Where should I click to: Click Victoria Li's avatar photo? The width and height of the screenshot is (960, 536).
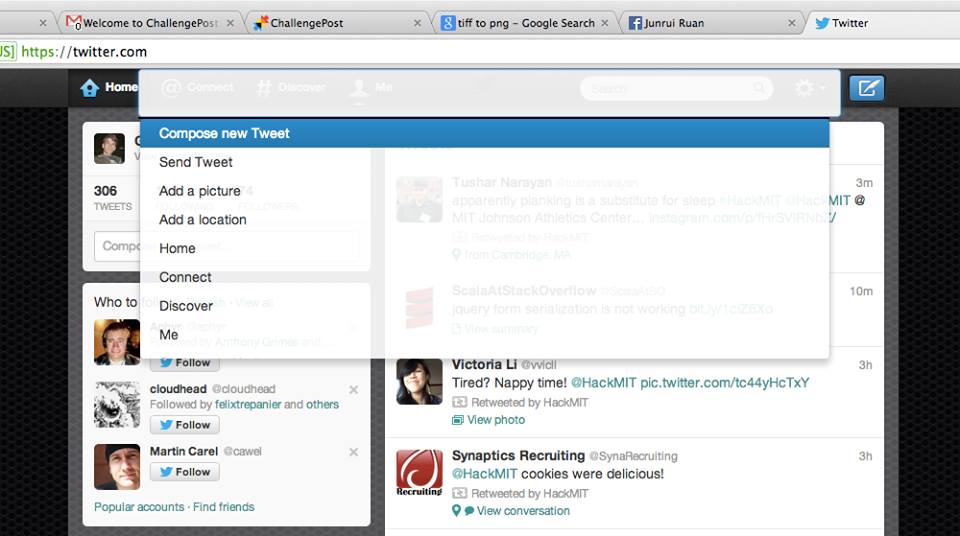pos(419,382)
